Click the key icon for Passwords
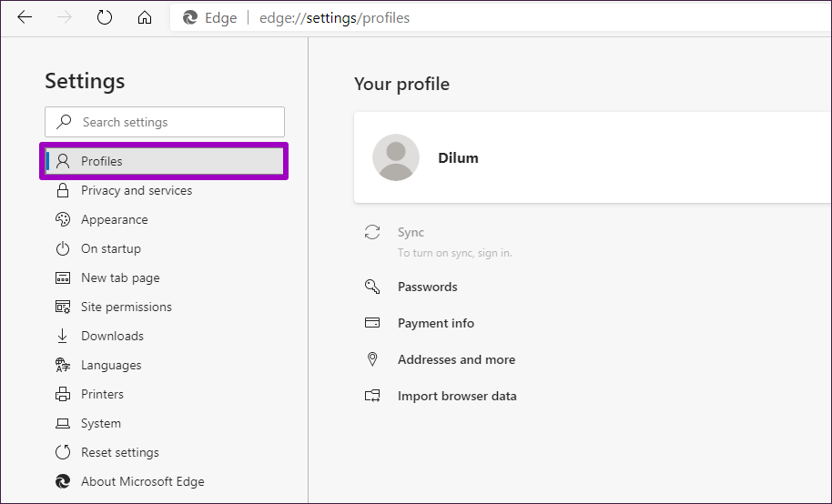 tap(372, 287)
